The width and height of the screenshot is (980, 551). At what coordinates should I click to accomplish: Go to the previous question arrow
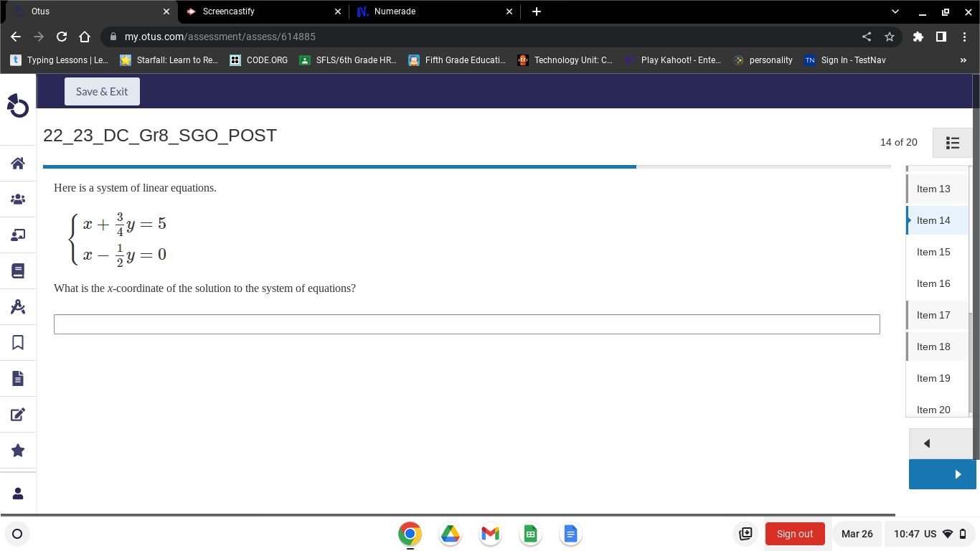(942, 443)
